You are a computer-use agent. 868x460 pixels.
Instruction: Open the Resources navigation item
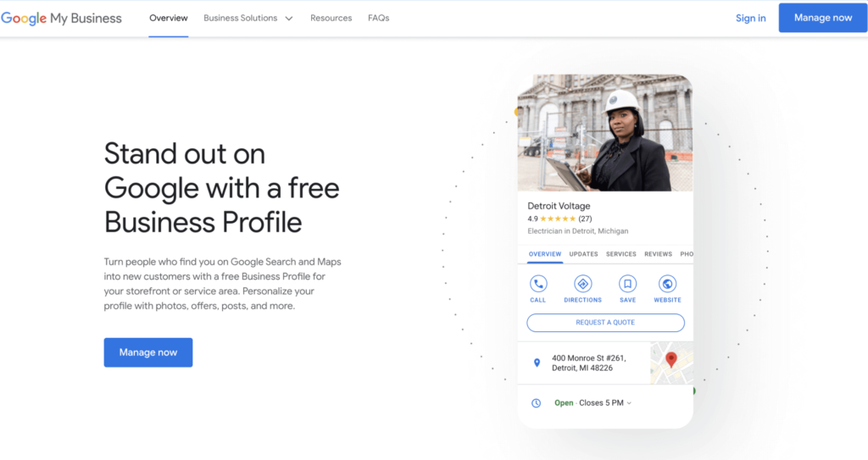click(331, 19)
